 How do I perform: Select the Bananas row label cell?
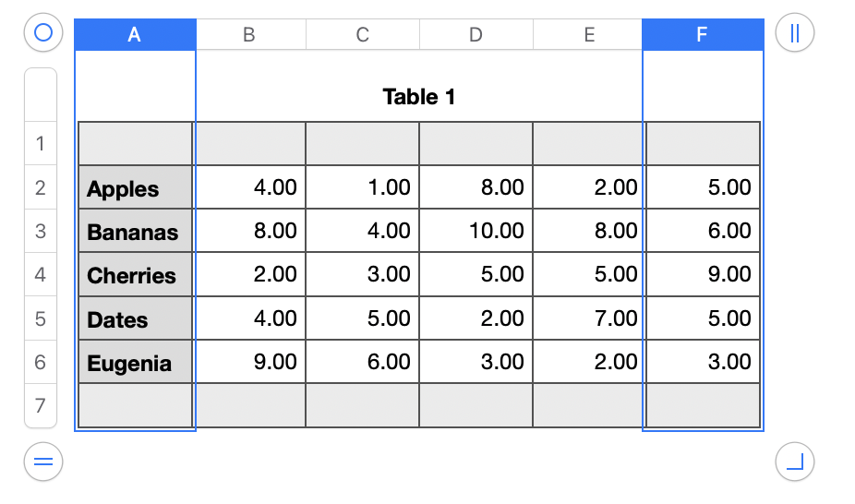136,232
